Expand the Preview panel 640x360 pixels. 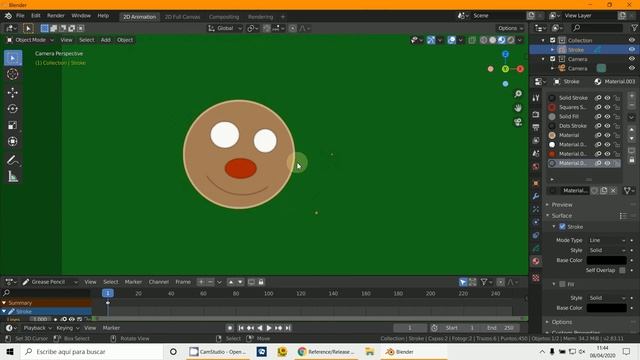pyautogui.click(x=562, y=204)
